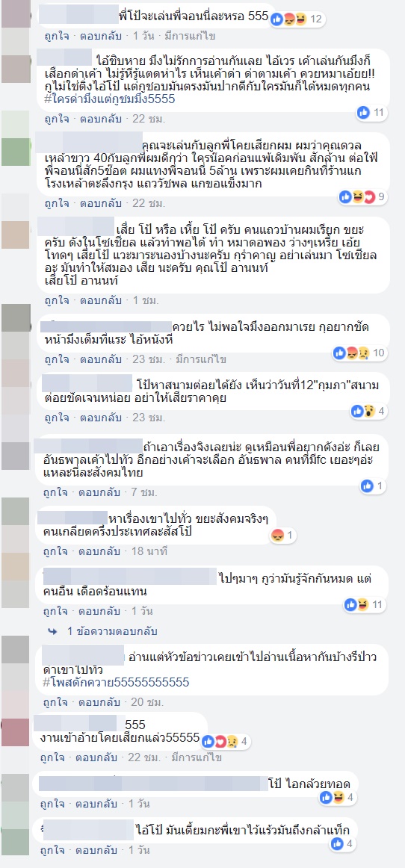
Task: Open the single like reaction with count 1
Action: coord(372,486)
